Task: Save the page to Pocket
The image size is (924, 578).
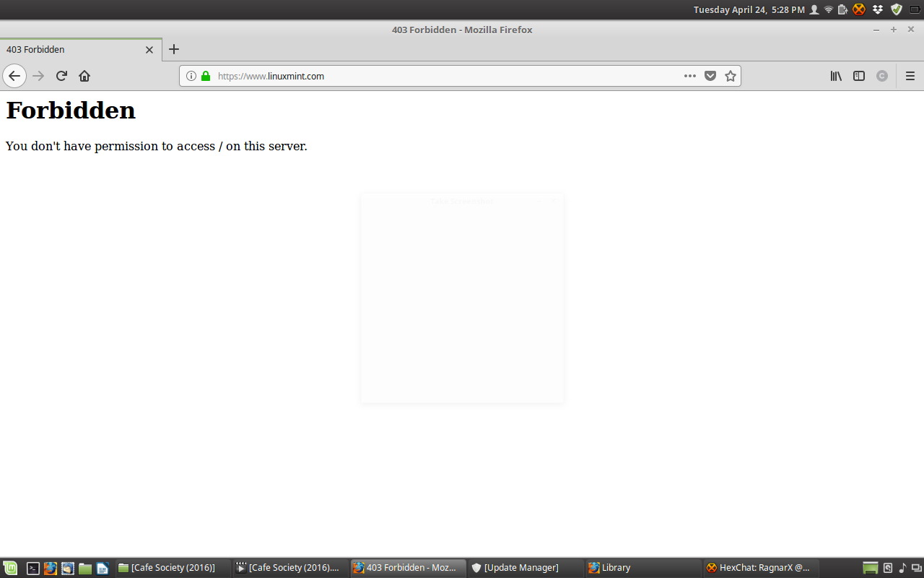Action: [x=710, y=76]
